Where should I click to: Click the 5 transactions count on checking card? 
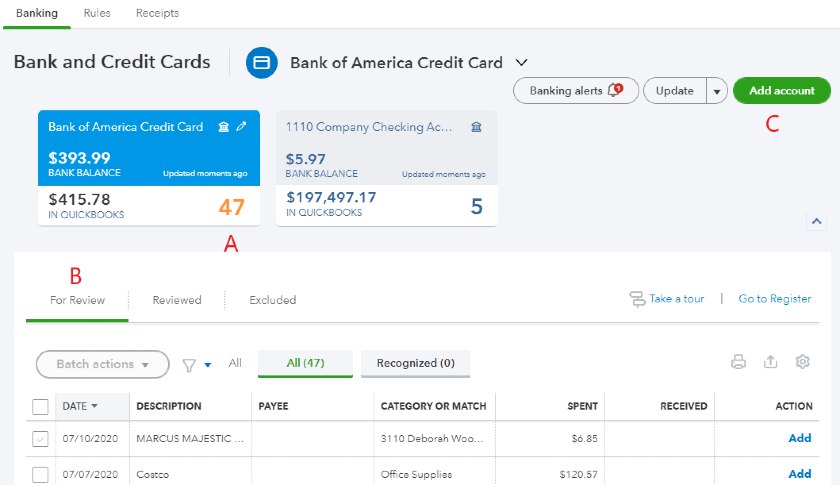click(477, 206)
